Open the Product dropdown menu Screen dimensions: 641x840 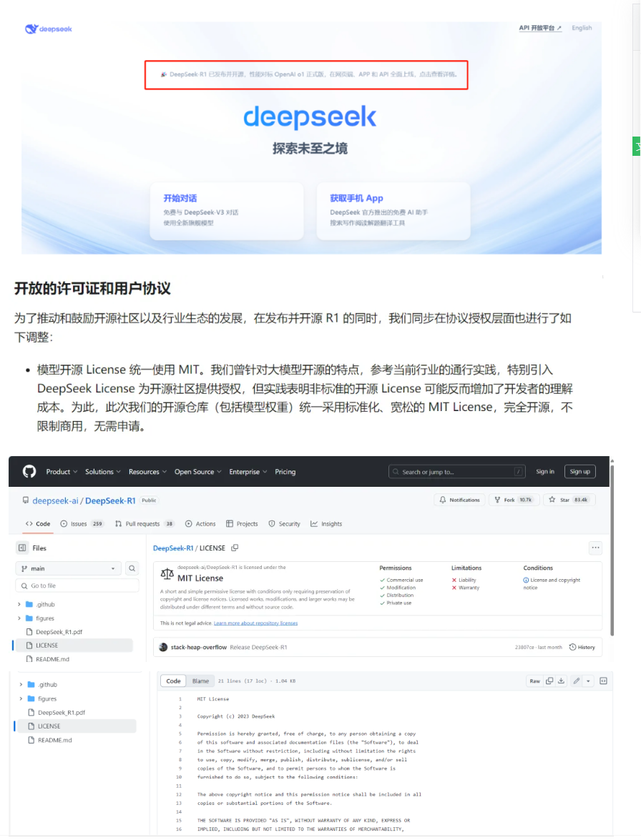click(x=62, y=472)
